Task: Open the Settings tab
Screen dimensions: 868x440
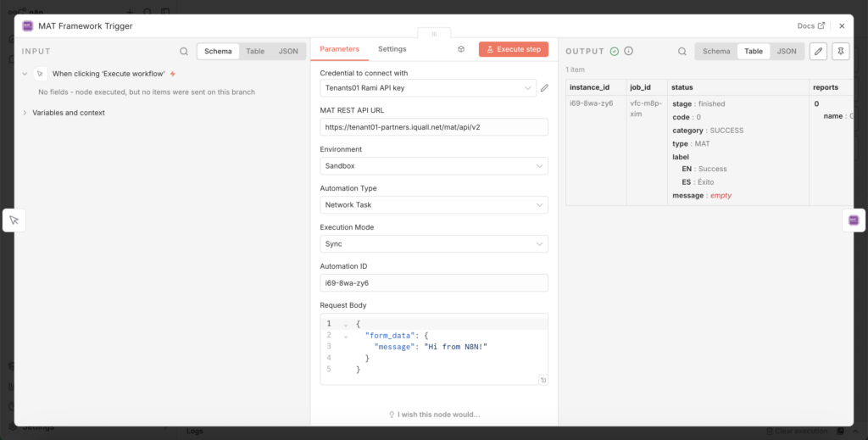Action: 392,49
